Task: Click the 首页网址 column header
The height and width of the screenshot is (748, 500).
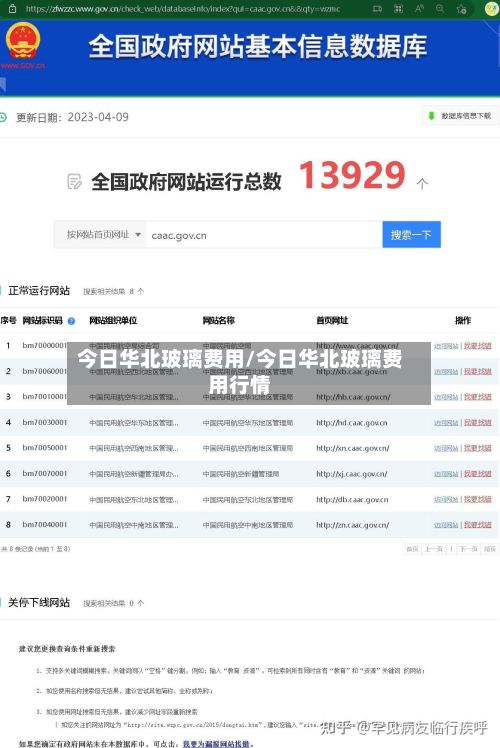Action: point(332,321)
